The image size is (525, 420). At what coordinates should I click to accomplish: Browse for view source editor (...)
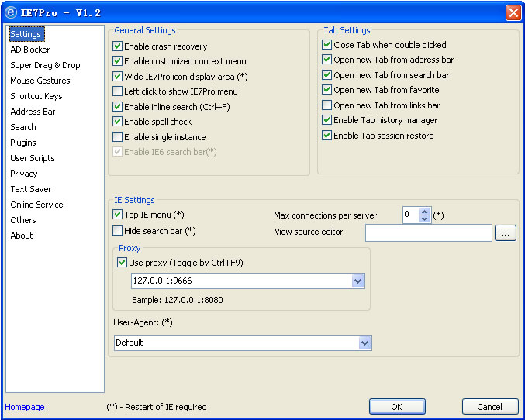click(x=506, y=233)
